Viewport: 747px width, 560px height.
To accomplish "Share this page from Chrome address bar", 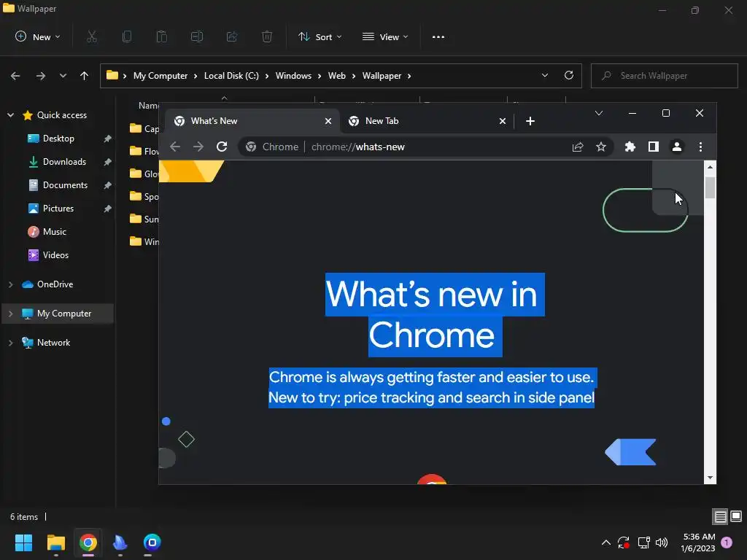I will tap(578, 147).
